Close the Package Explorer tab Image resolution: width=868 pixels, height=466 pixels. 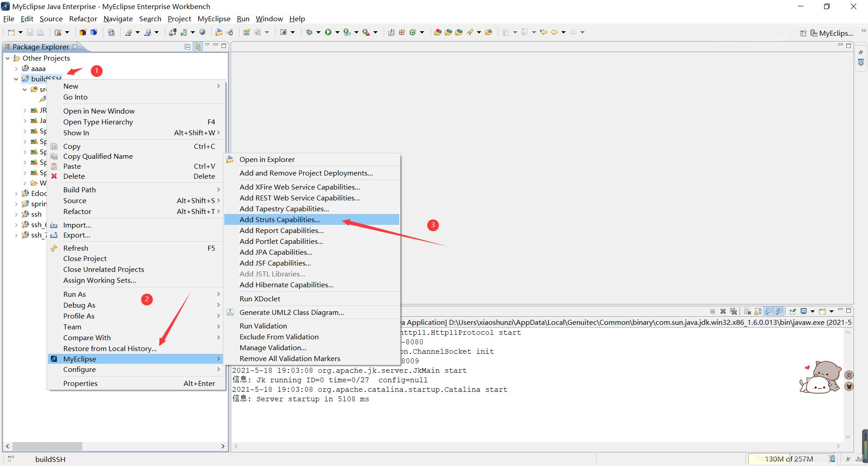(x=75, y=46)
